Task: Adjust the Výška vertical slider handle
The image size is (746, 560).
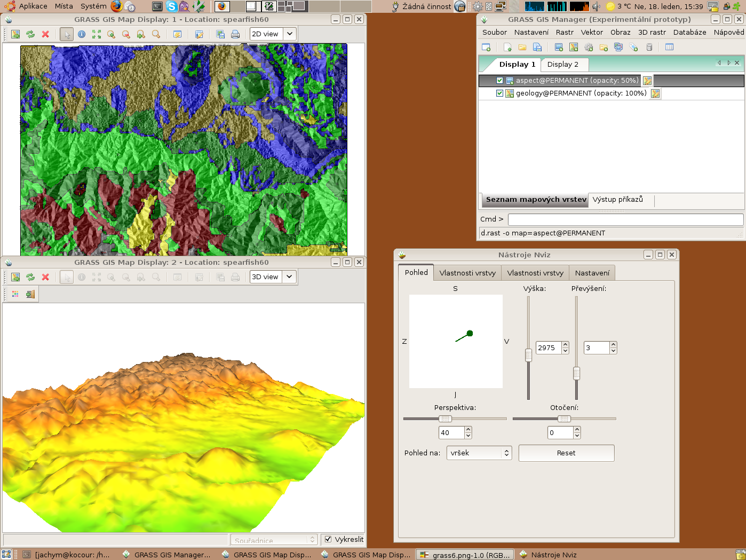Action: point(528,355)
